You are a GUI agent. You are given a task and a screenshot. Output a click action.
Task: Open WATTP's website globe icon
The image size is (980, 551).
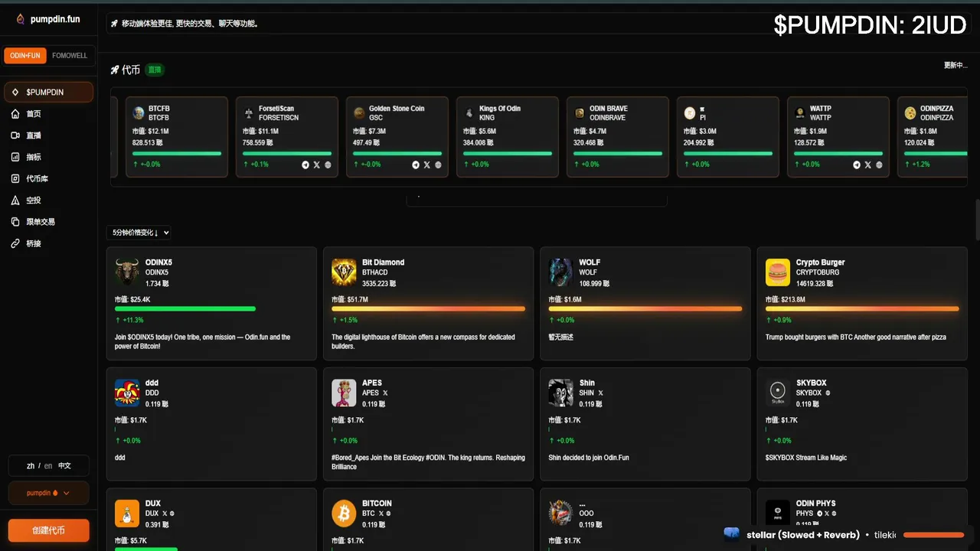pyautogui.click(x=879, y=165)
